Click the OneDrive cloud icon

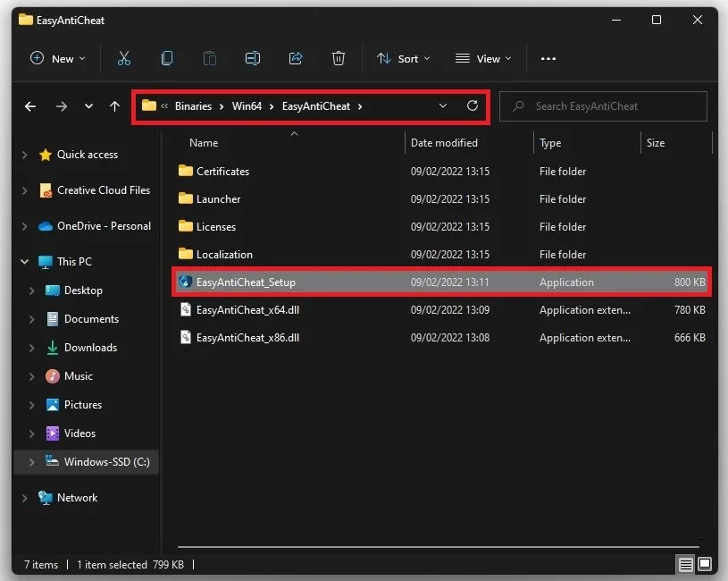pyautogui.click(x=46, y=226)
